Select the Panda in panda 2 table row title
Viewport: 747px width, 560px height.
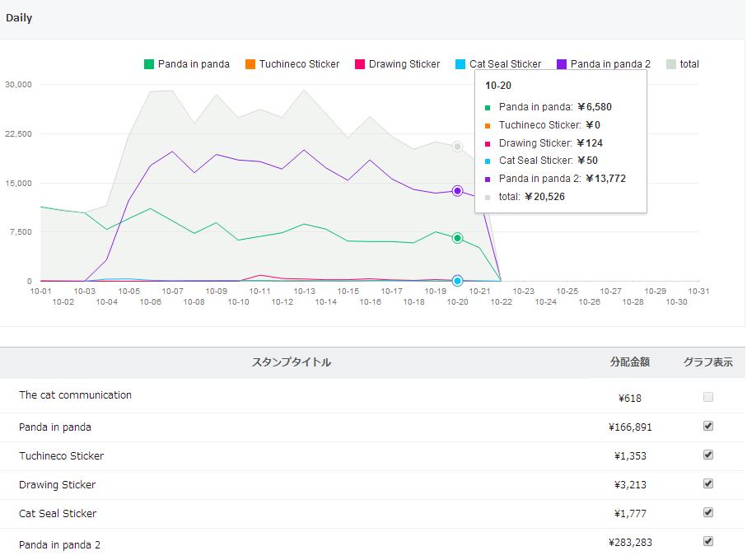point(59,544)
